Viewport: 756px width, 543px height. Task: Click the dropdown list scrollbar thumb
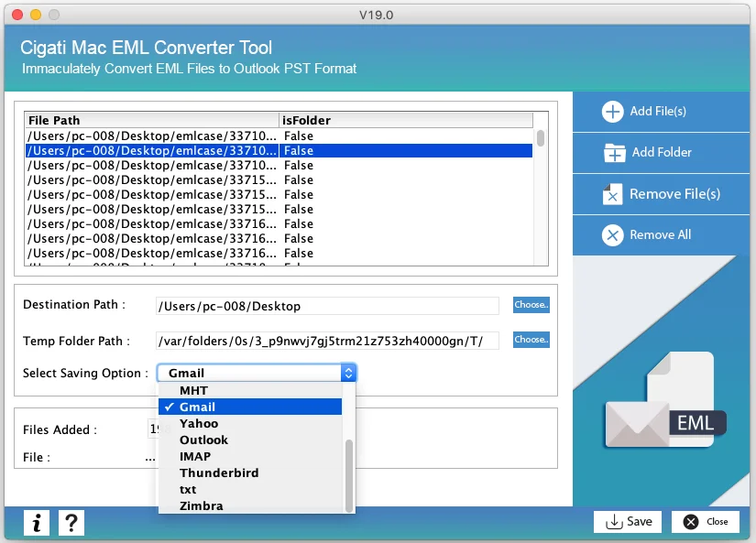349,476
